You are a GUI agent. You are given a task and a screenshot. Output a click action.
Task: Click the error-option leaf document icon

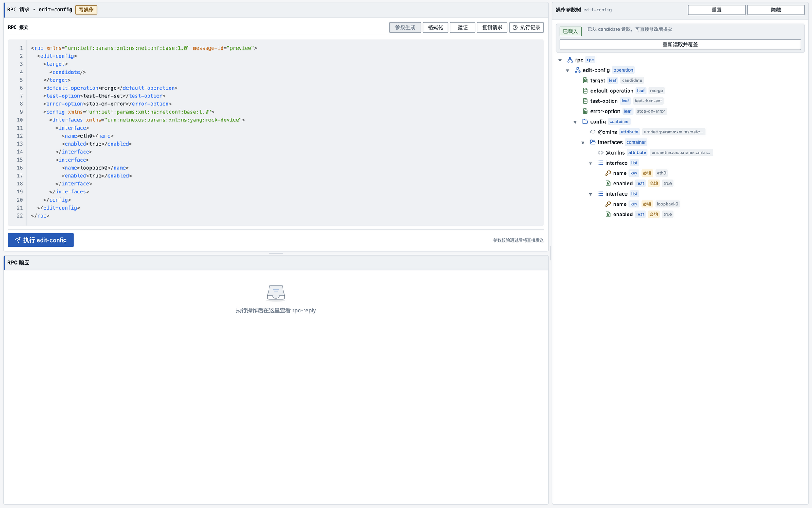585,111
